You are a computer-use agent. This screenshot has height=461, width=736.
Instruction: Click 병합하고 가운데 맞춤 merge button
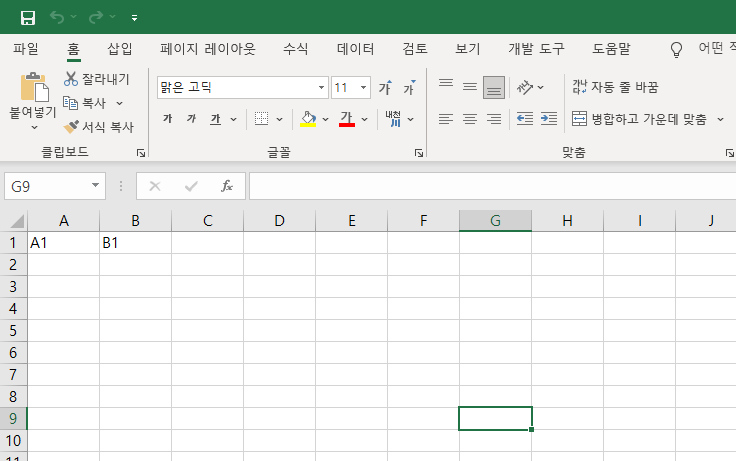coord(639,119)
